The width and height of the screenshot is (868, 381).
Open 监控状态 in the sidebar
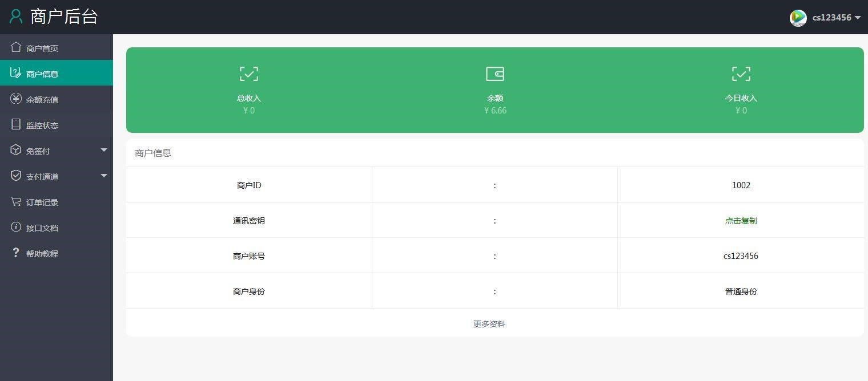57,125
